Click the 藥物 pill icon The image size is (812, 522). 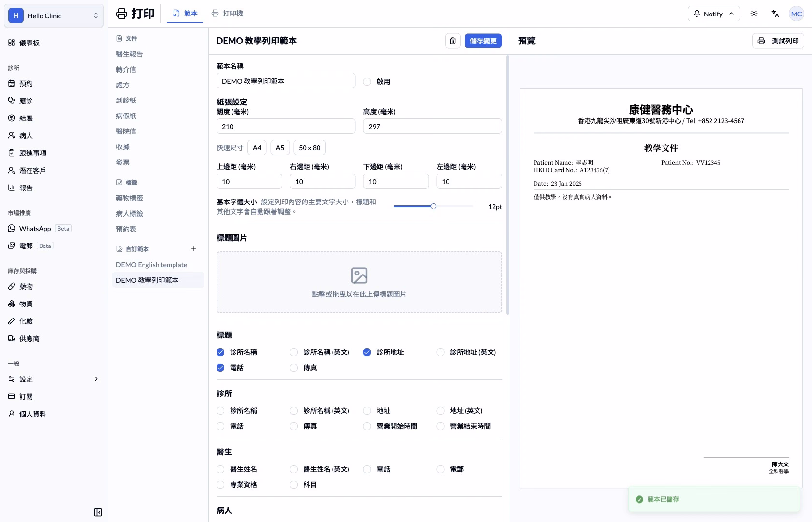tap(12, 286)
